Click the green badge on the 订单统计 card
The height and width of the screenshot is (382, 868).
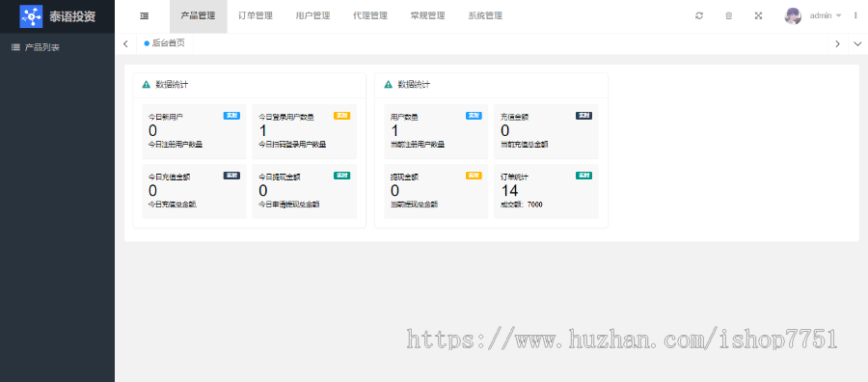584,176
